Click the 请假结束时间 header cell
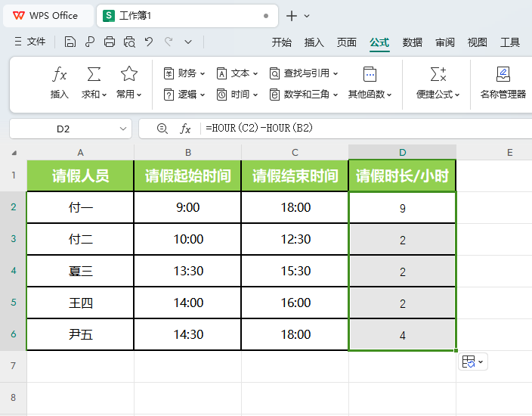 point(295,176)
